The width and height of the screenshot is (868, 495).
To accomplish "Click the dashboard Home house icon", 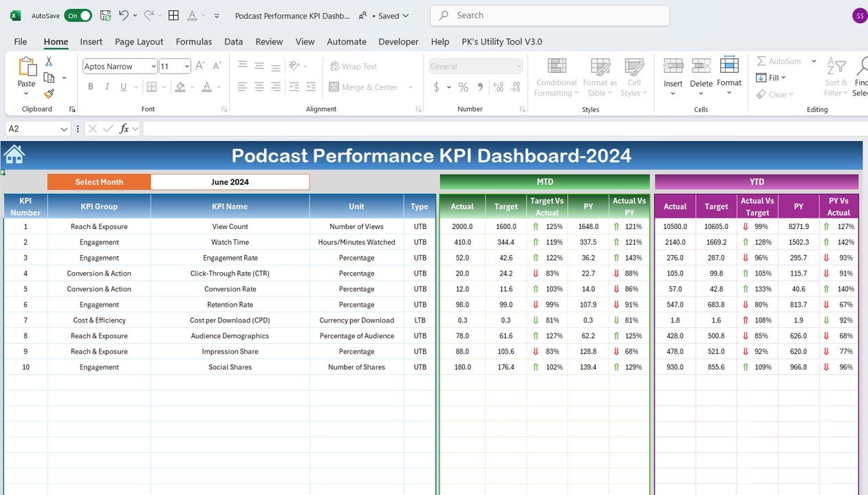I will [x=14, y=155].
